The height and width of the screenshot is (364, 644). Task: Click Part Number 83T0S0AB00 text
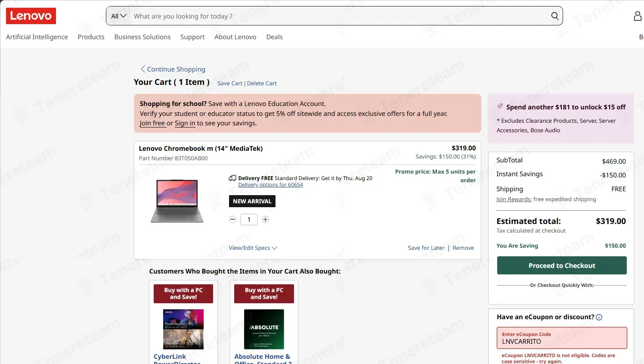pos(173,158)
